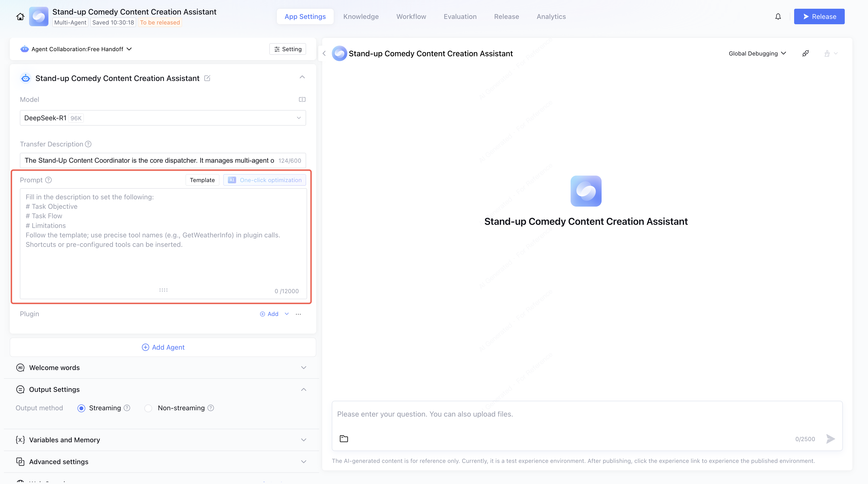Collapse the chat panel with left chevron

click(x=324, y=53)
